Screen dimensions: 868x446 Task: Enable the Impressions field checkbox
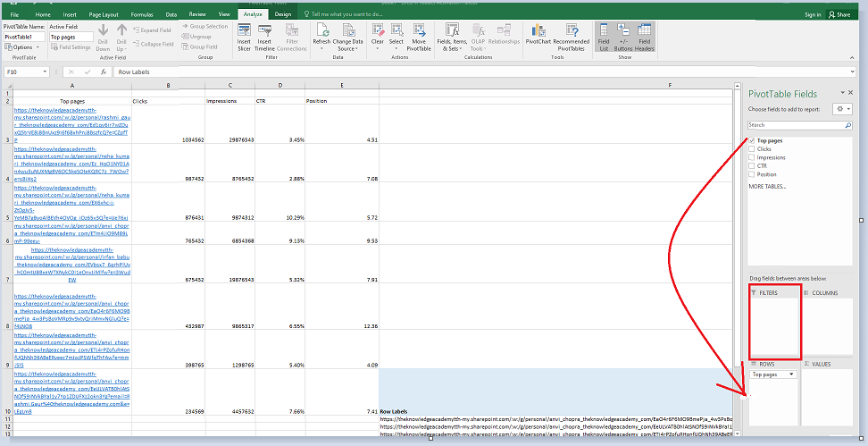point(752,157)
